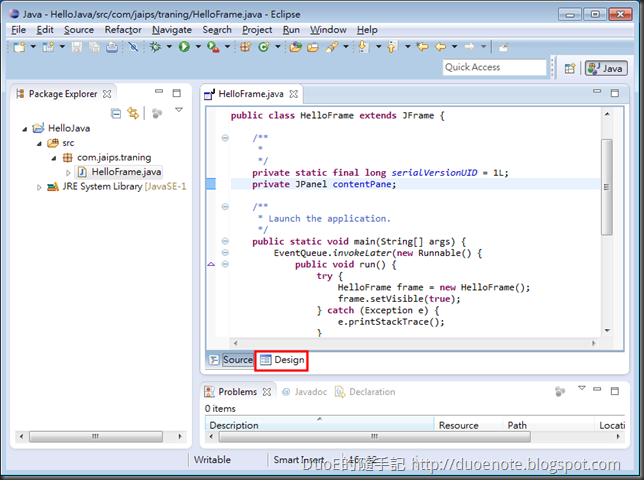Click the New file toolbar icon

pos(20,47)
